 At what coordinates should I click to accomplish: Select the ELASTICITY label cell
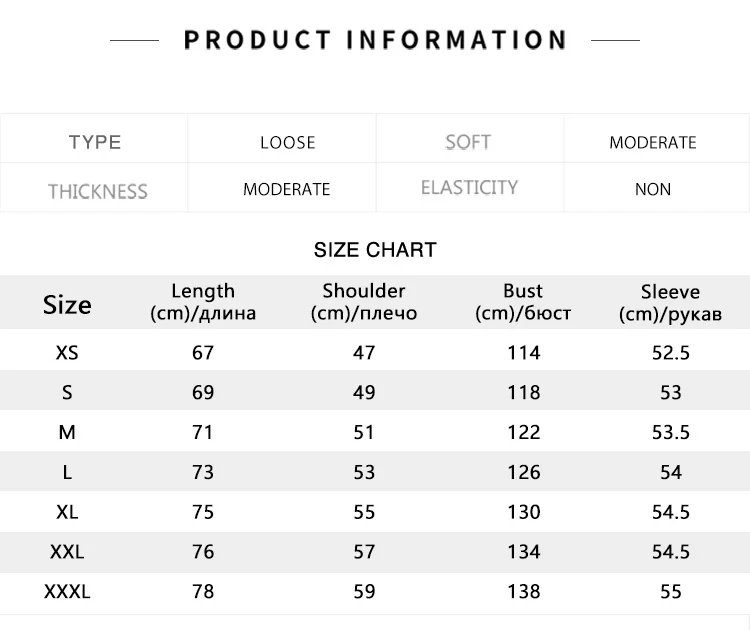point(469,187)
